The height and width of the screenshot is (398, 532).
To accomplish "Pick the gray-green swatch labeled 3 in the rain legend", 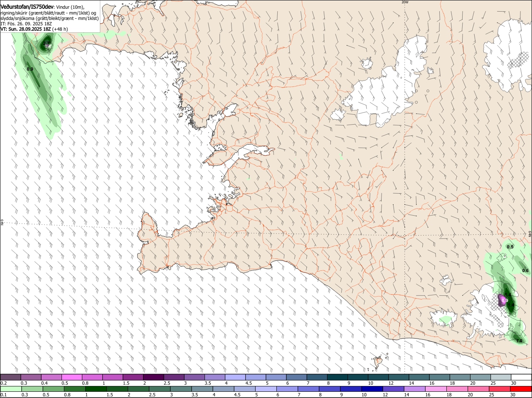I will coord(181,389).
